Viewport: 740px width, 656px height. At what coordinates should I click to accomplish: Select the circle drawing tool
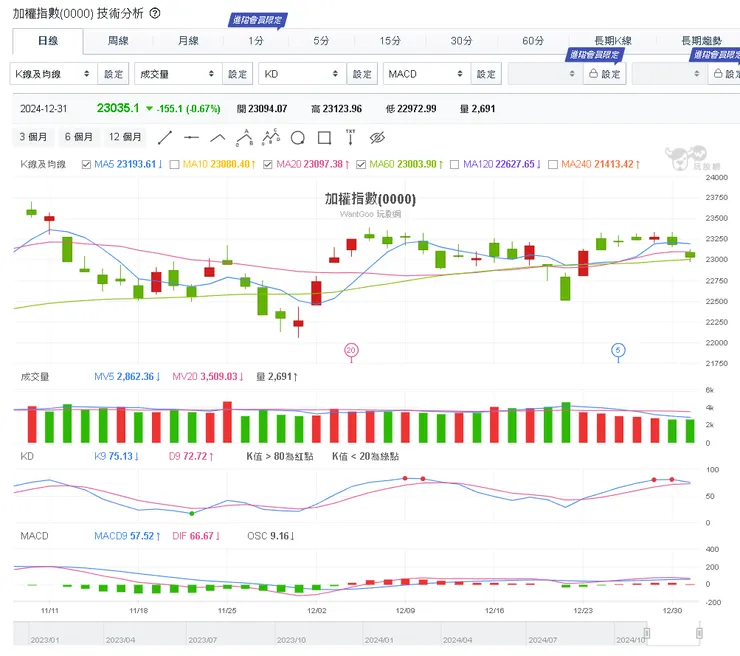tap(297, 138)
